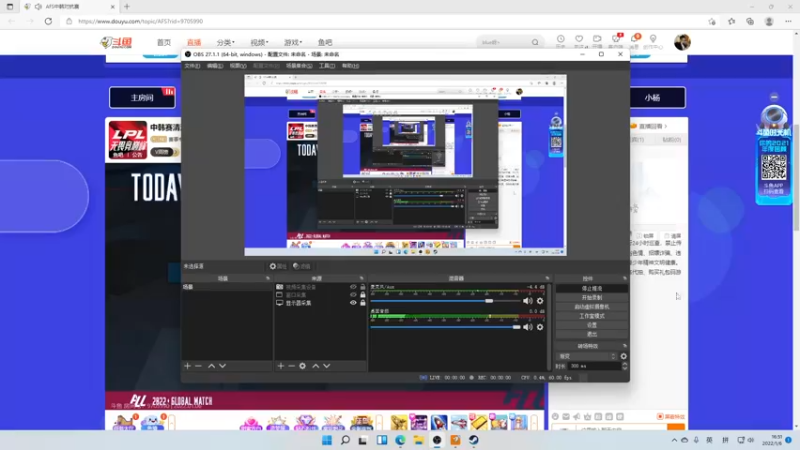Click Exit button in OBS Controls
The image size is (800, 450).
coord(592,334)
